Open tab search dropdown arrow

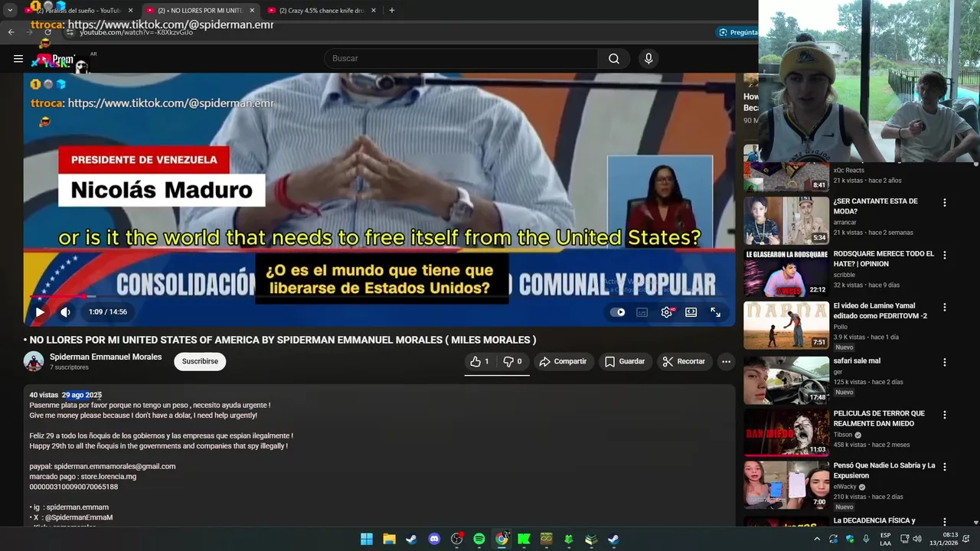[x=10, y=11]
